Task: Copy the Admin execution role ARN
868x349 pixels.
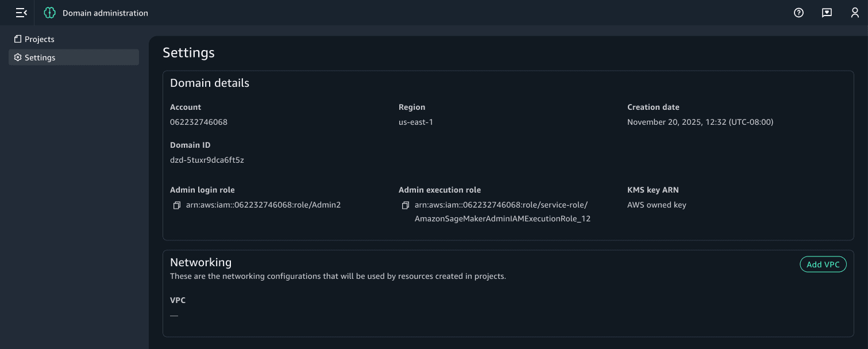Action: coord(406,205)
